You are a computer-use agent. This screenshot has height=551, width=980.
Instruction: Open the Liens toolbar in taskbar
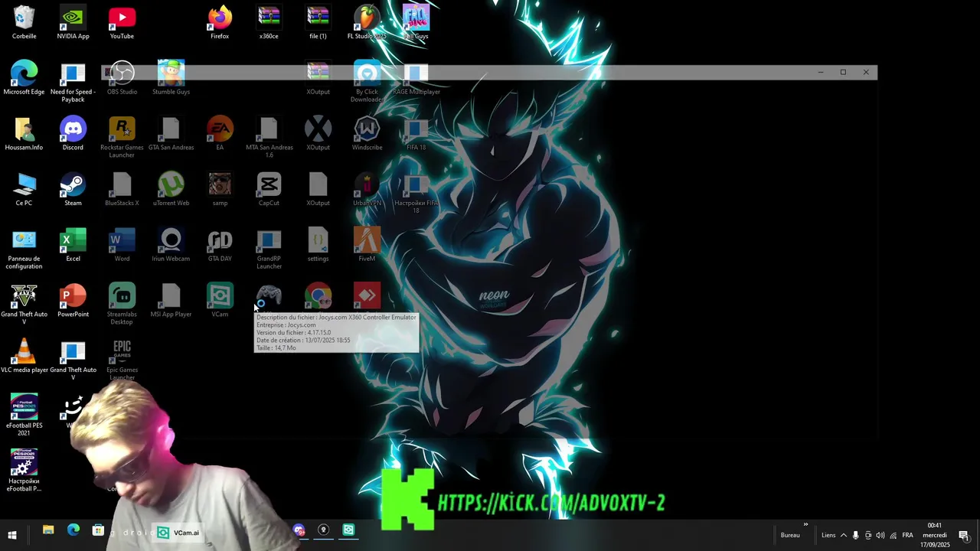click(x=828, y=535)
